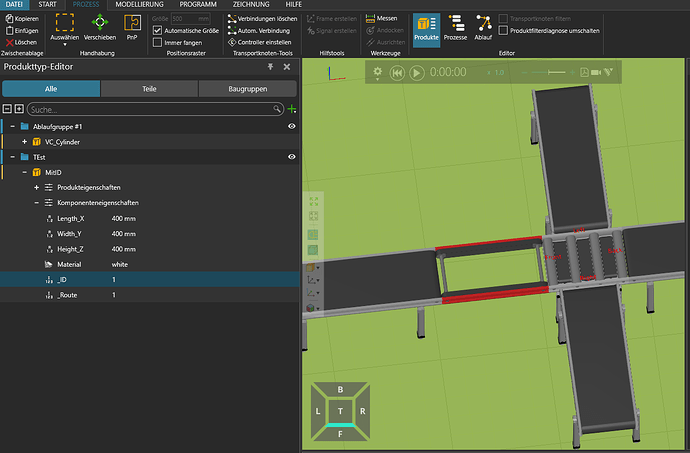690x453 pixels.
Task: Toggle Transportknoten filtern checkbox
Action: (x=503, y=18)
